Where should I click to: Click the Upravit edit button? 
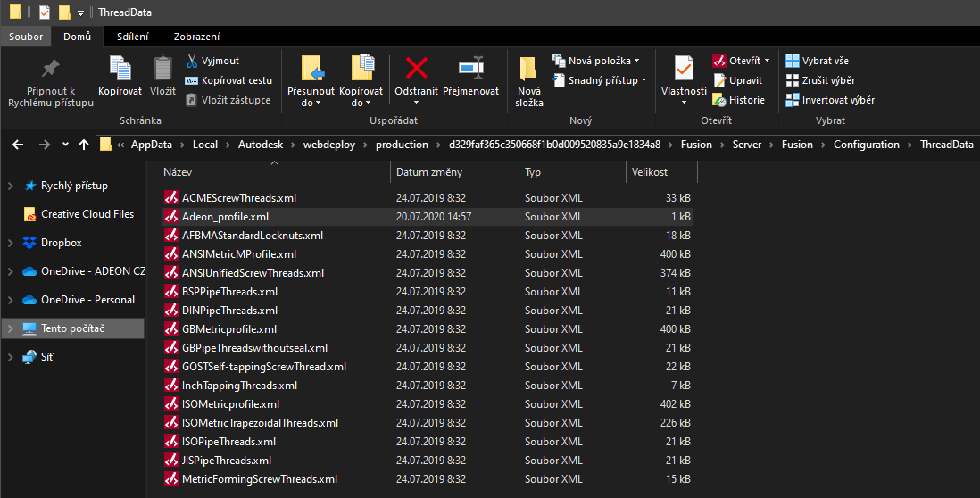click(x=737, y=80)
